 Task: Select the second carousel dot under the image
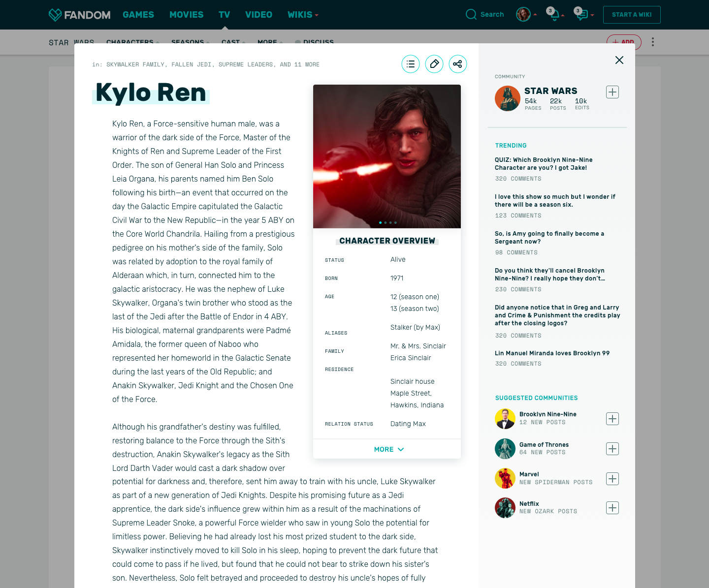point(385,222)
